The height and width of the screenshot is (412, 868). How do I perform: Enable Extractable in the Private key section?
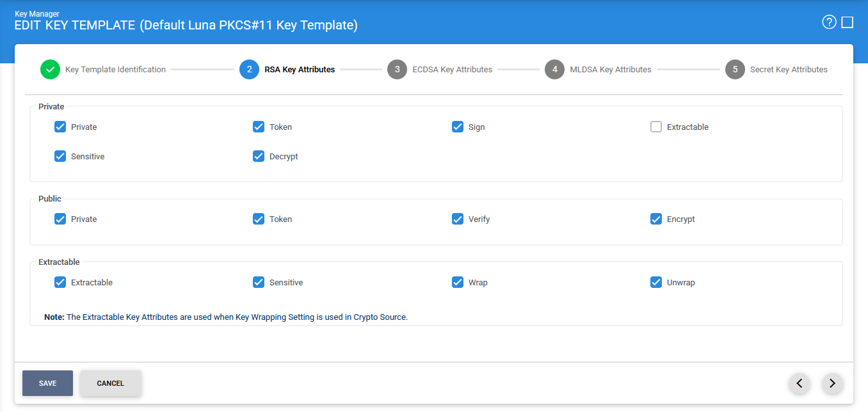[656, 127]
